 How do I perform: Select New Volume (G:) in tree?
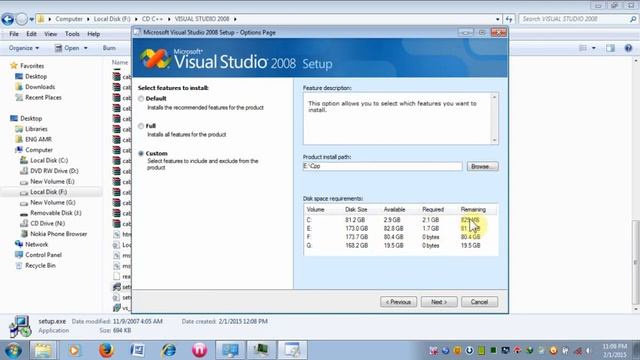click(53, 202)
